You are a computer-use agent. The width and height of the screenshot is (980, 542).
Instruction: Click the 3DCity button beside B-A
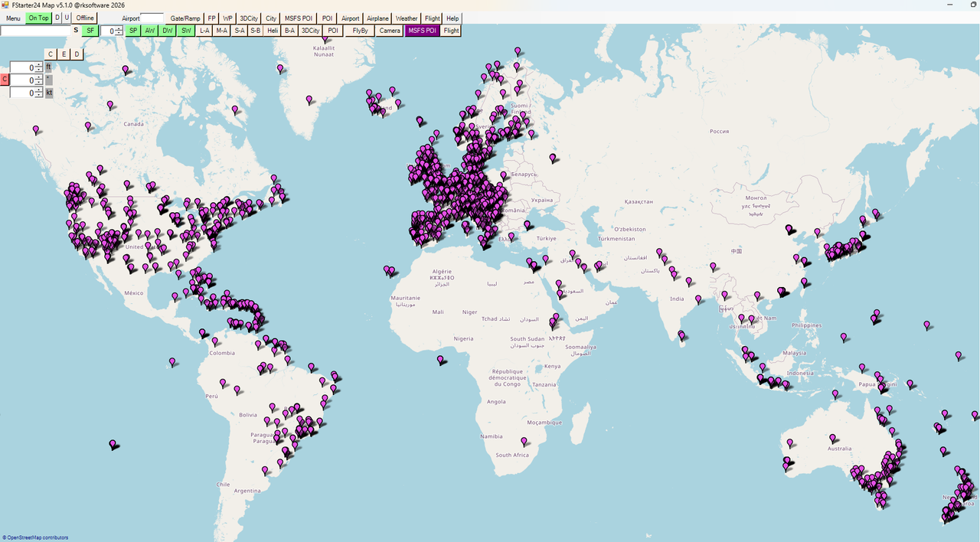(x=310, y=31)
